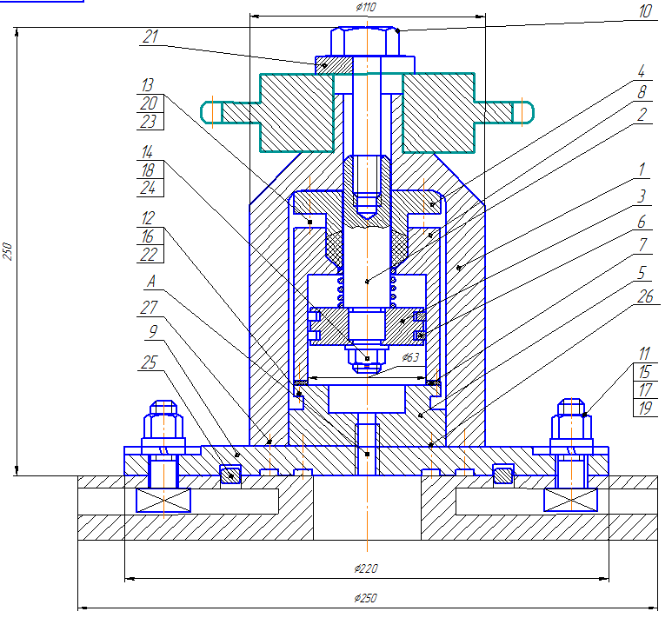Click the single-digit callout number 6
Screen dimensions: 672x618
[x=642, y=222]
